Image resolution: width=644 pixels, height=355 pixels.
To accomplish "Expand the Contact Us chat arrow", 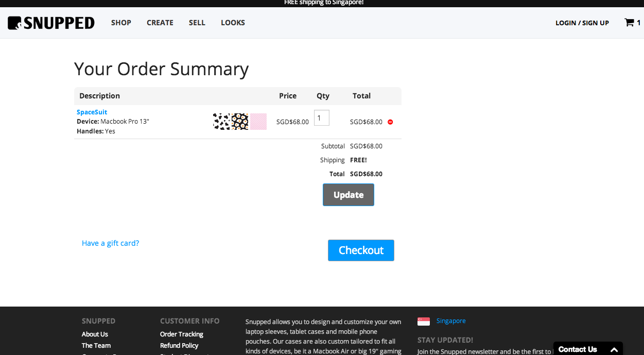I will coord(614,349).
